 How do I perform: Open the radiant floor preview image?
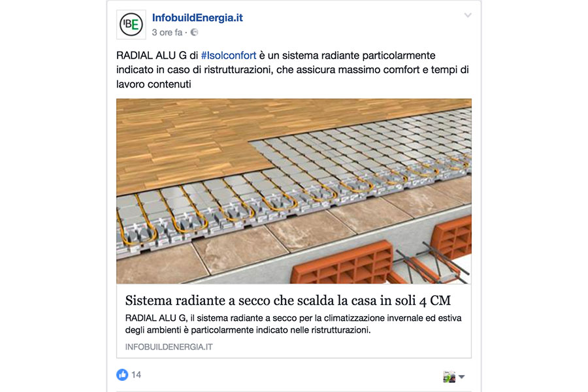293,191
